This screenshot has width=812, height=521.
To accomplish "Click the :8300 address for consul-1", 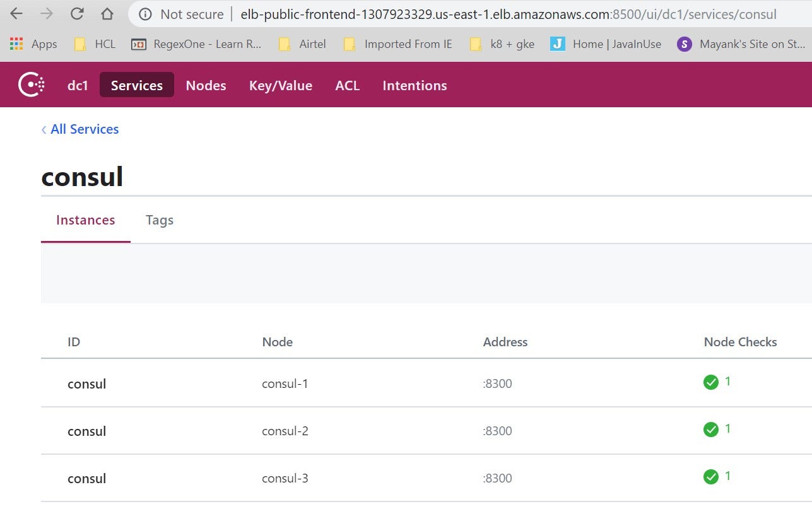I will (x=498, y=383).
